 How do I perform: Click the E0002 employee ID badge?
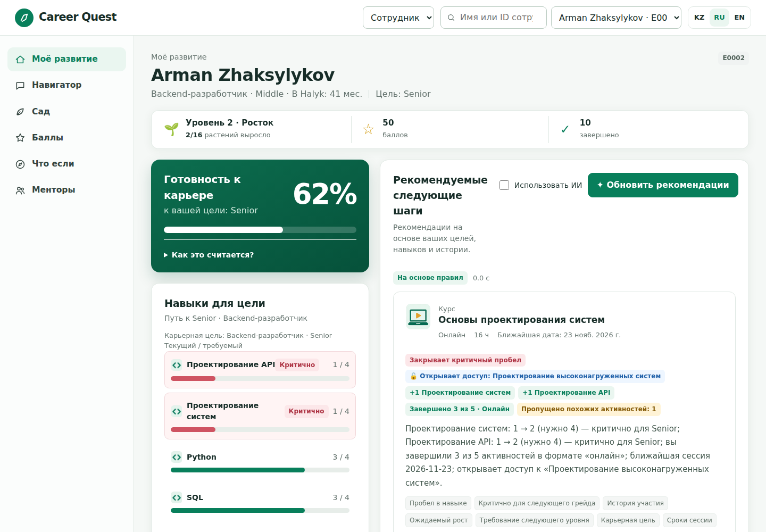point(734,58)
